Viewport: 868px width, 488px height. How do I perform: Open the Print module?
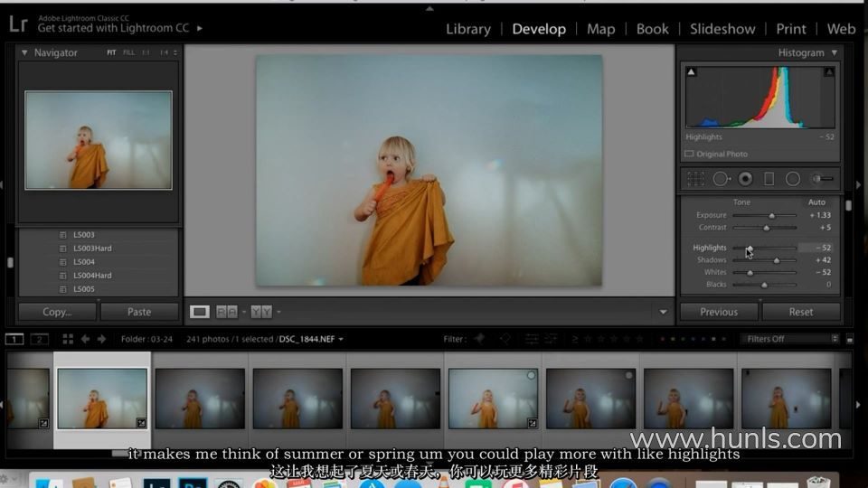click(790, 29)
